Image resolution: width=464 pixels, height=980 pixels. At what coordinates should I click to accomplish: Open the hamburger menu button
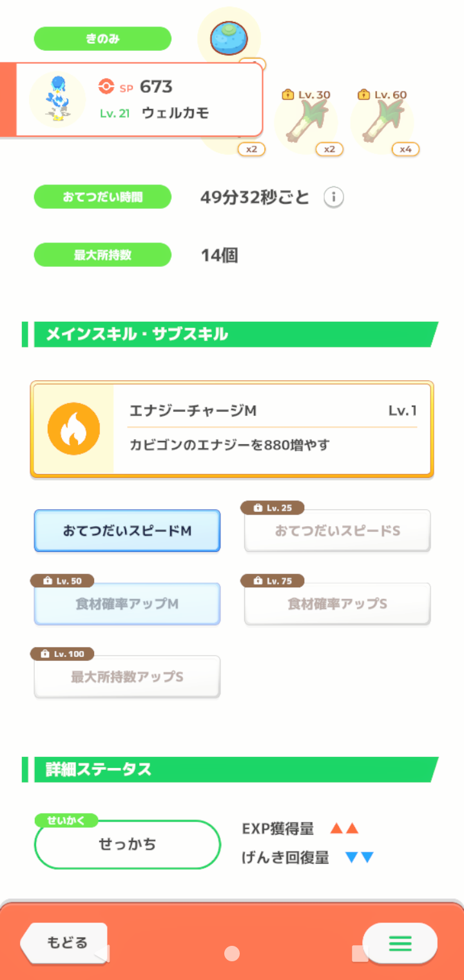pos(400,944)
